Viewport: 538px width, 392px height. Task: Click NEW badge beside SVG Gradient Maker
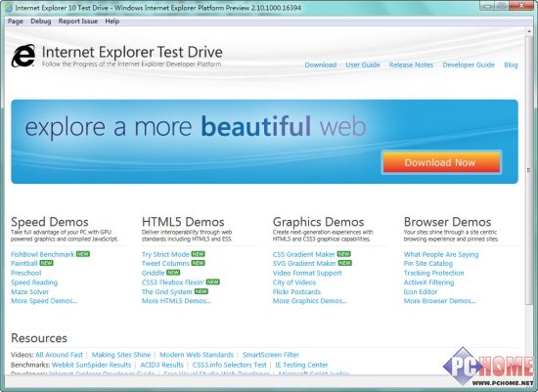(345, 263)
